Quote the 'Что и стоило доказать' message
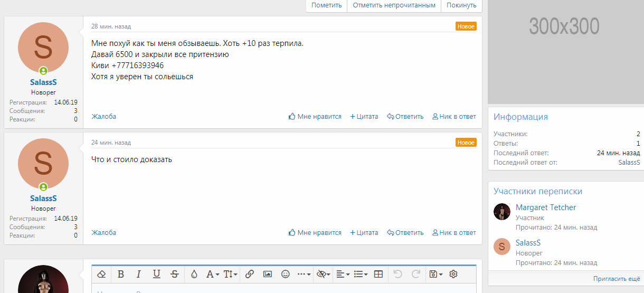 tap(364, 233)
